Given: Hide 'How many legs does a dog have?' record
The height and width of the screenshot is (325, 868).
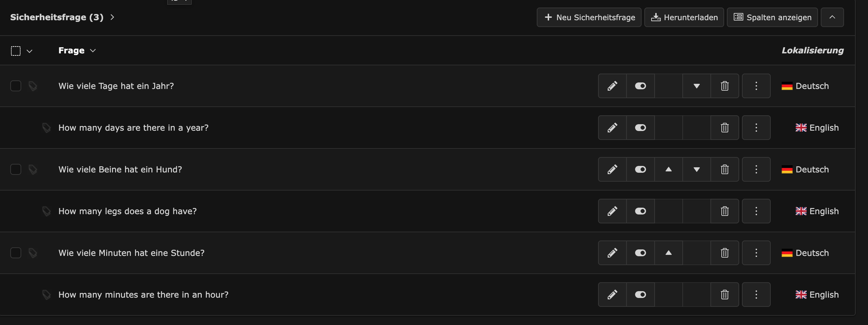Looking at the screenshot, I should click(640, 211).
